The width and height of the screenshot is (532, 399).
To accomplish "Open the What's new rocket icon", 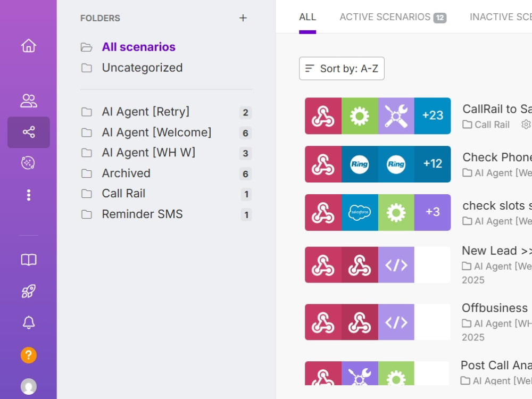I will pyautogui.click(x=29, y=291).
